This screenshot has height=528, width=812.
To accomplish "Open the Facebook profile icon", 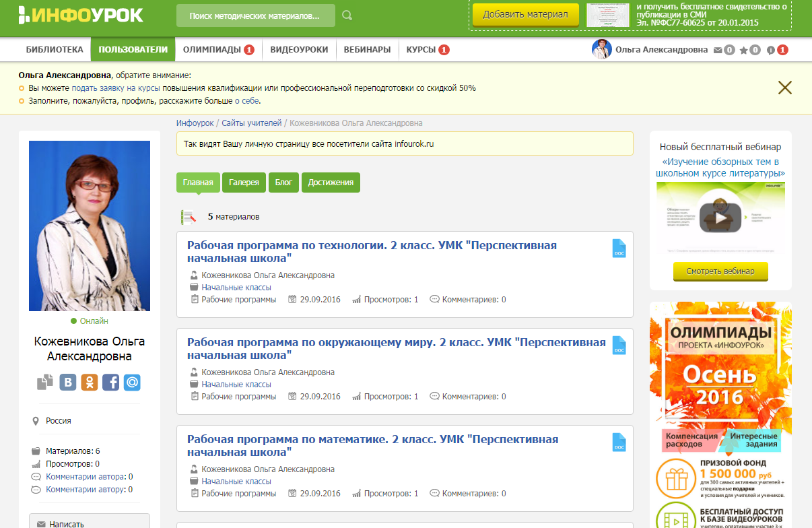I will click(111, 383).
